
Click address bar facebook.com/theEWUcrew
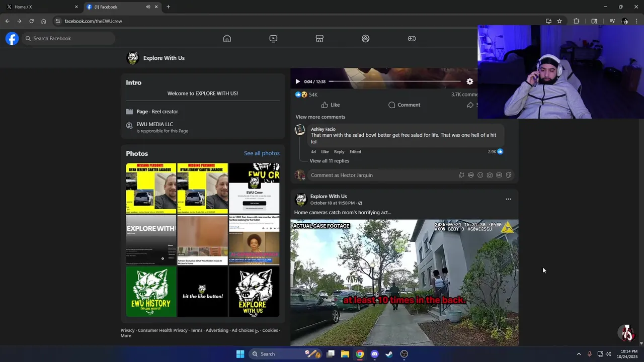93,21
